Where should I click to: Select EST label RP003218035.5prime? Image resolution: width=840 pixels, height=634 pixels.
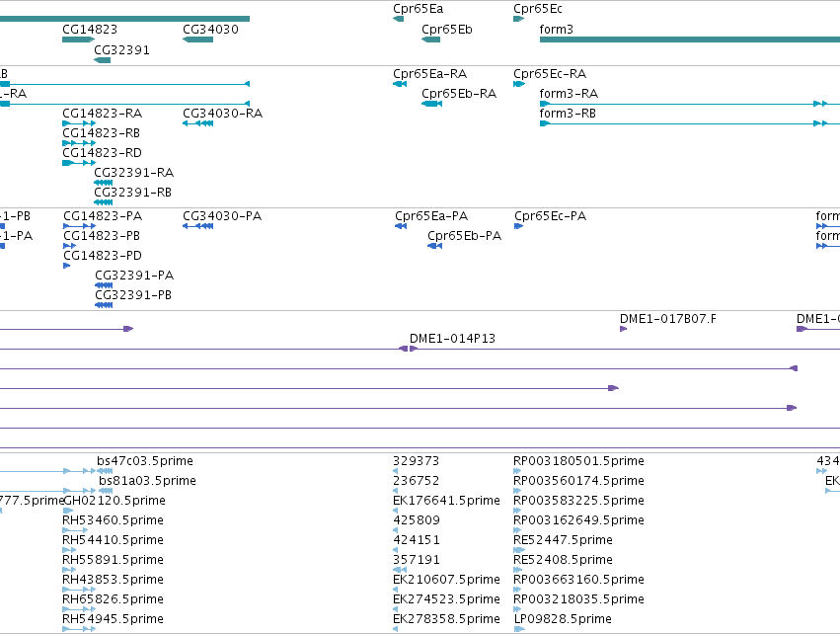(x=578, y=600)
